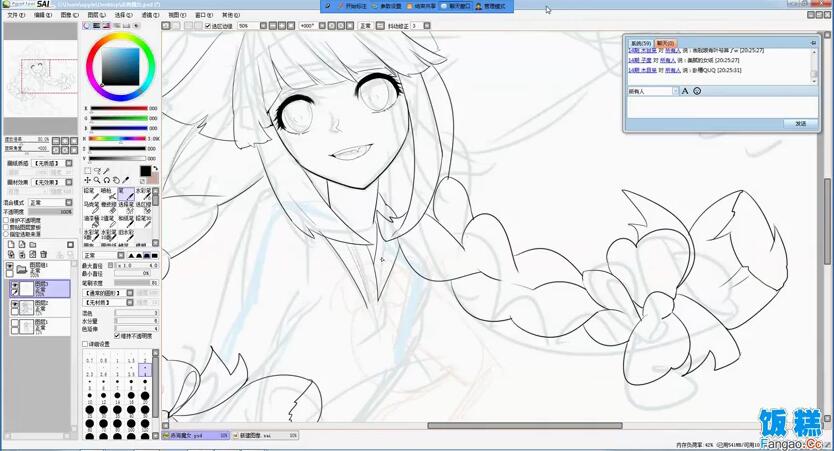Open the 文件 (File) menu
Screen dimensions: 834x451
15,15
